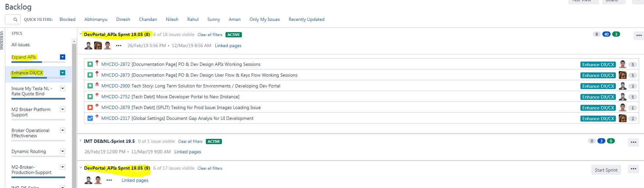Click green done badge showing 3
The height and width of the screenshot is (188, 644).
[616, 34]
